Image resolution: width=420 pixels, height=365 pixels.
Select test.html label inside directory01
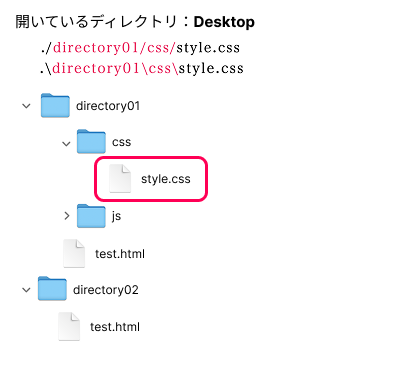point(120,254)
